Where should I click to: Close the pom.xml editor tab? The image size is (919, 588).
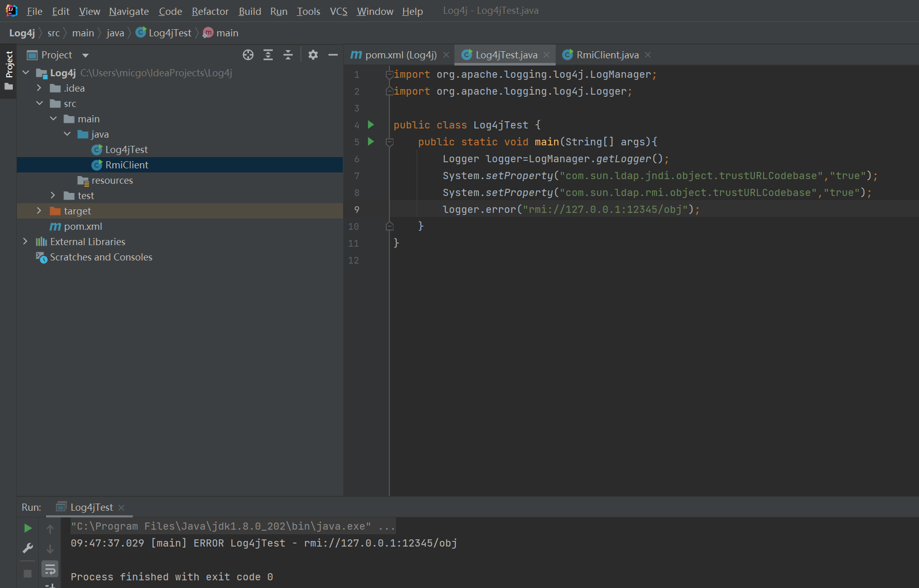[446, 55]
